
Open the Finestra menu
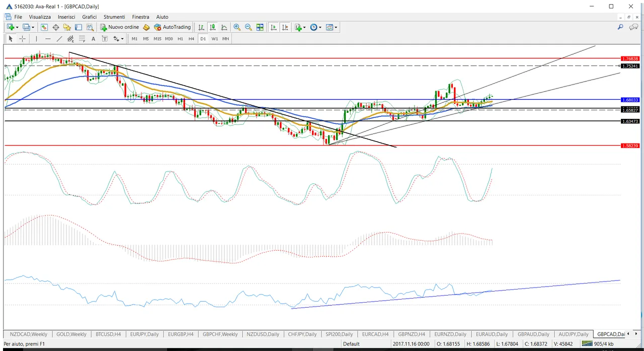pyautogui.click(x=141, y=17)
